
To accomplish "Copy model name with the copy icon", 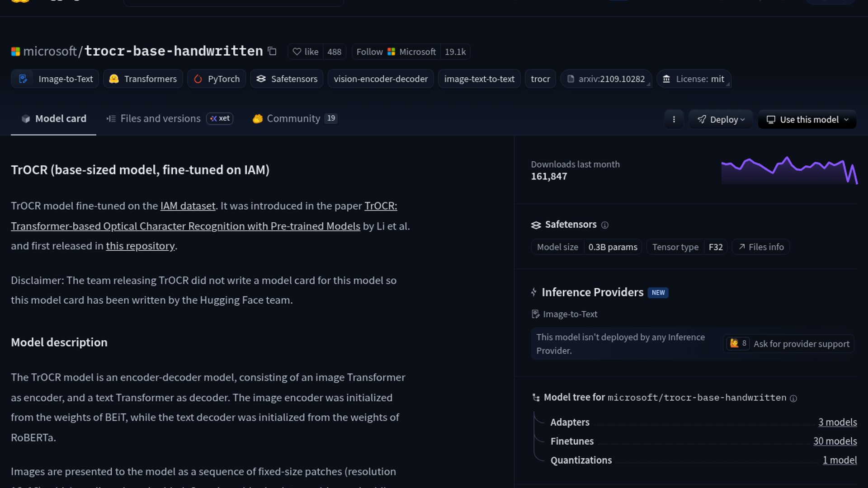I will (x=272, y=51).
